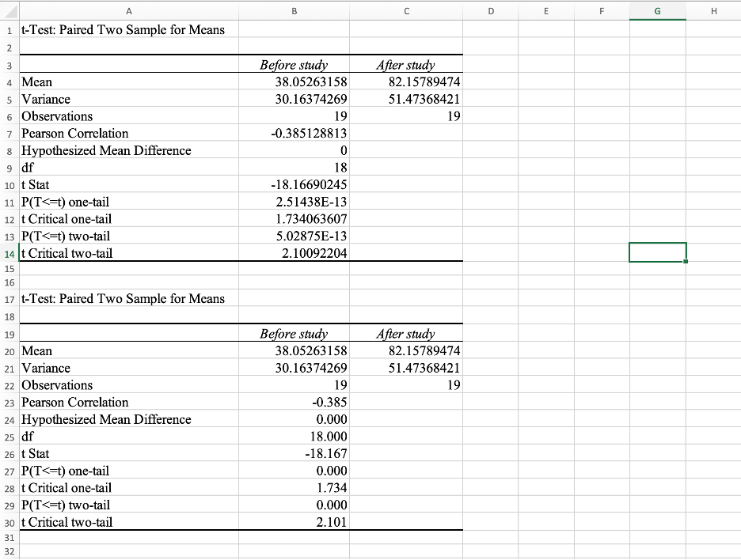
Task: Select row 1 header
Action: [x=9, y=29]
